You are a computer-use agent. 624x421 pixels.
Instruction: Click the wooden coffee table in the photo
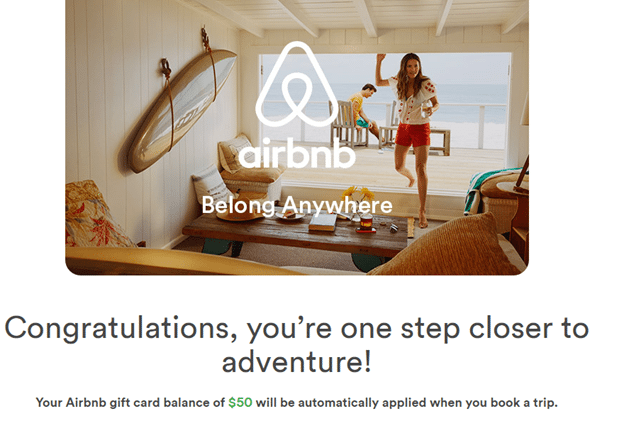[x=296, y=237]
